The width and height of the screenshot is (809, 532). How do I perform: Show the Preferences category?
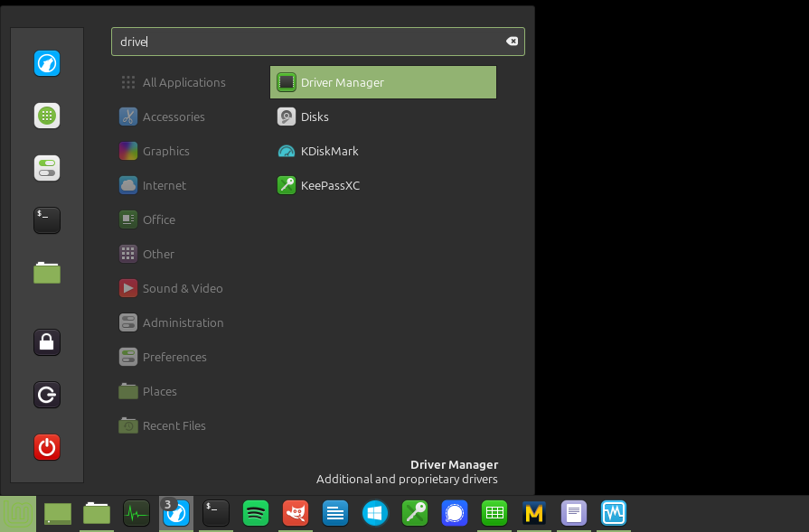(174, 357)
